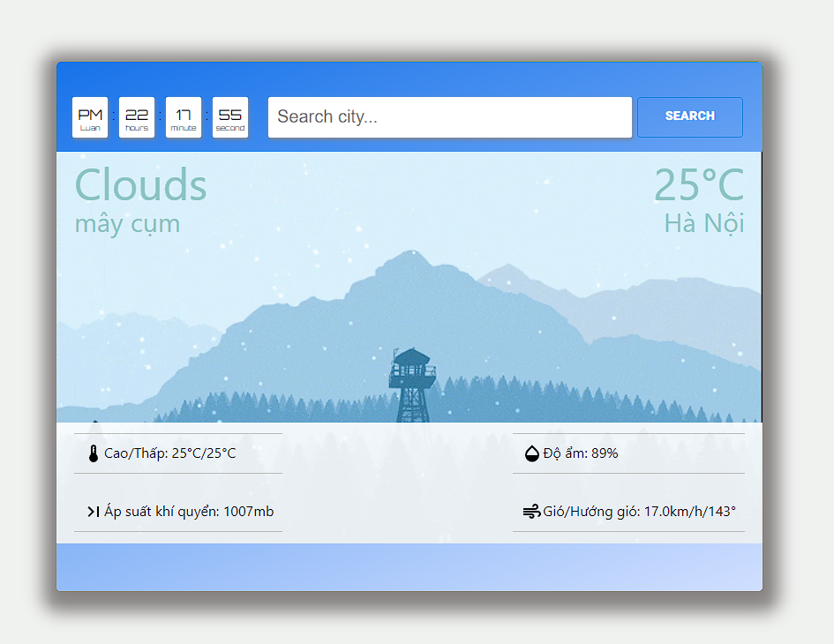The image size is (834, 644).
Task: Click the 22 hours block of the clock
Action: coord(137,116)
